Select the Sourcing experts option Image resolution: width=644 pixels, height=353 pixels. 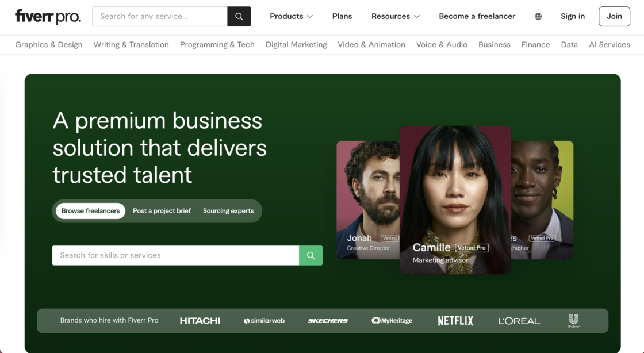tap(228, 211)
